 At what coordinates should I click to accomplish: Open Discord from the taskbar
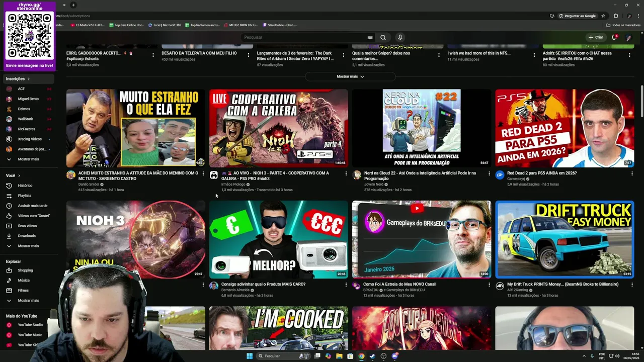pos(395,356)
